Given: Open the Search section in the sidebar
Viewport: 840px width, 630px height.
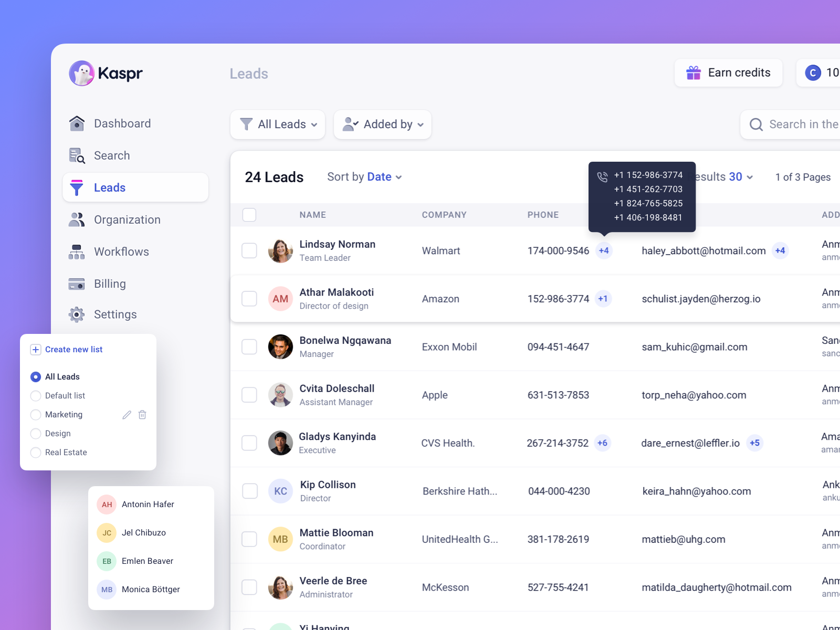Looking at the screenshot, I should pos(77,155).
